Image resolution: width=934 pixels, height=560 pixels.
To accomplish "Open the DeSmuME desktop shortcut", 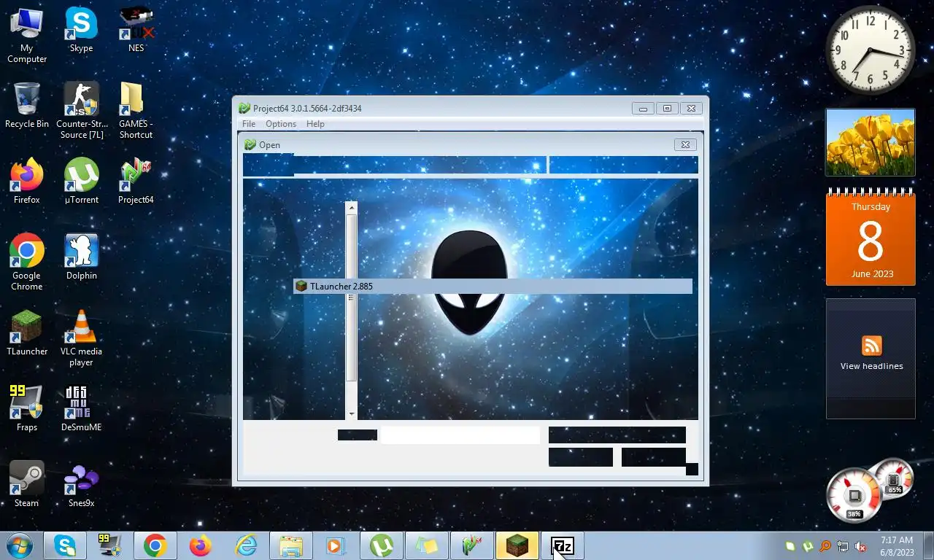I will click(x=81, y=409).
